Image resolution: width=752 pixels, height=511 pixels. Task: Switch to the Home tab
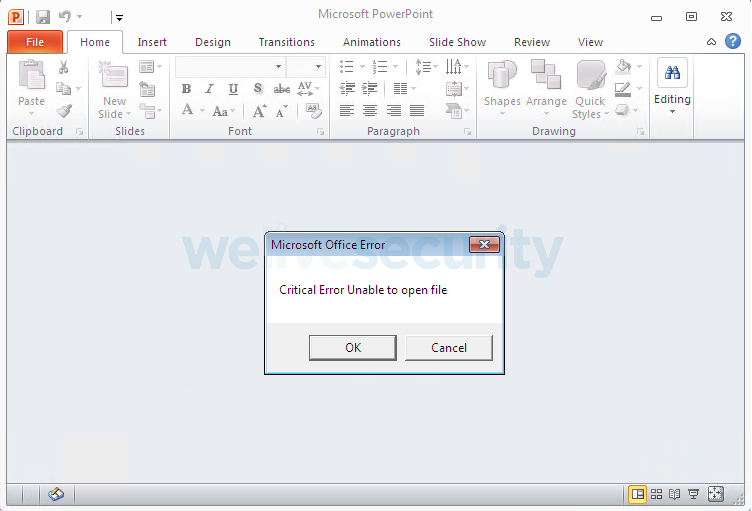point(95,42)
